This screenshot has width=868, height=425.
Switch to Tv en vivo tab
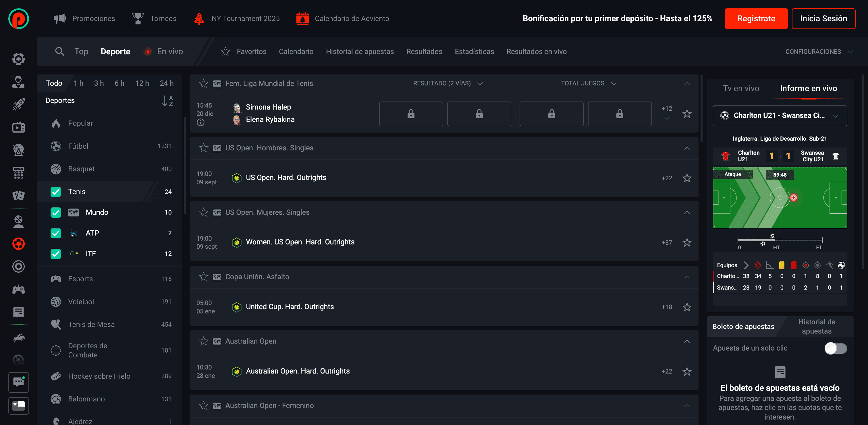(x=741, y=88)
